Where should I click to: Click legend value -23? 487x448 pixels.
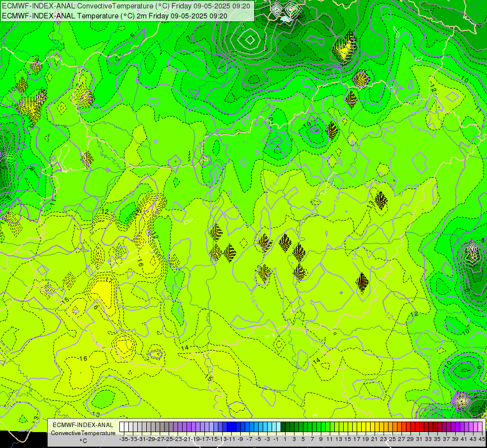coord(178,439)
